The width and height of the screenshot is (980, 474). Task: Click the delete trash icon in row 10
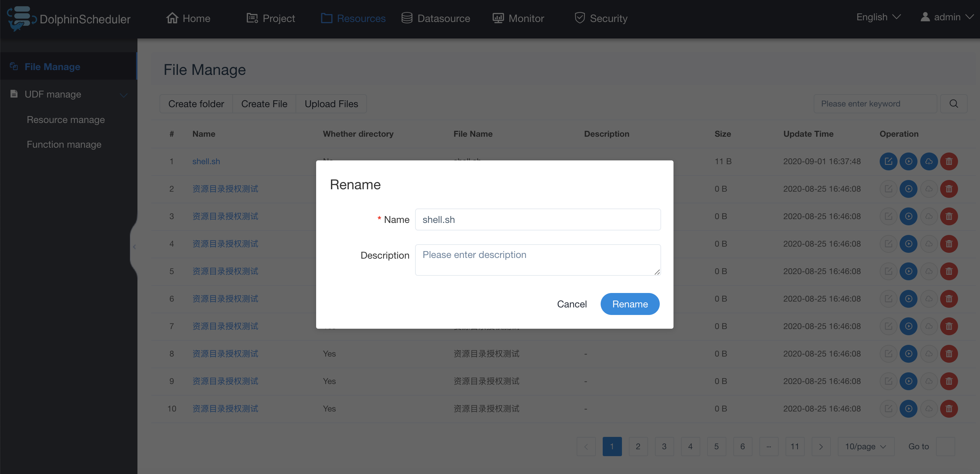coord(949,409)
